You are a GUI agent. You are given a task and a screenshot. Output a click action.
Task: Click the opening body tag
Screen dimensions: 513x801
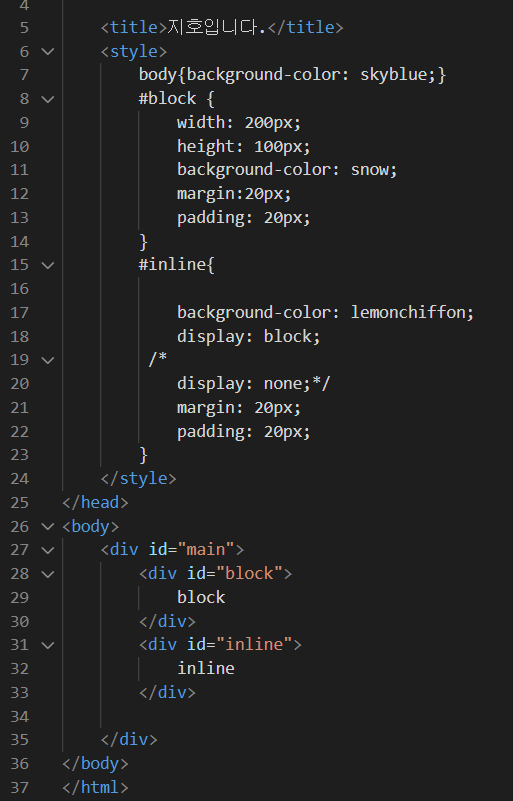90,526
